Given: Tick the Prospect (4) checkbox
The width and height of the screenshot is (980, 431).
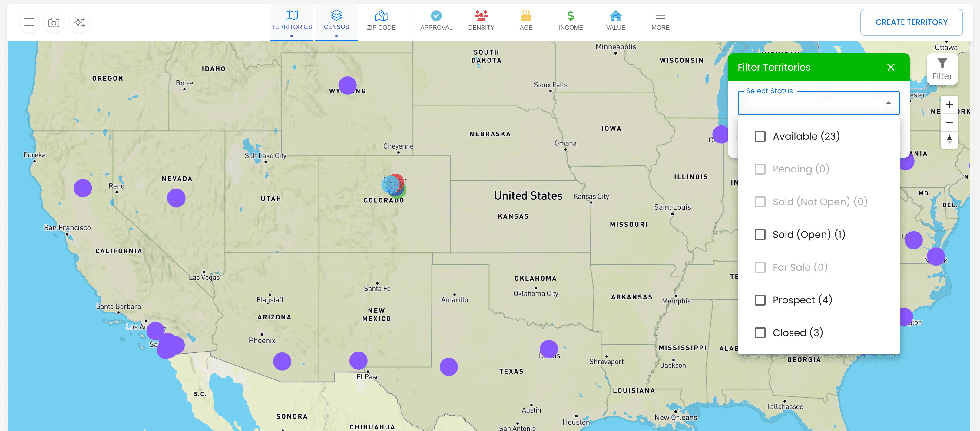Looking at the screenshot, I should 760,300.
